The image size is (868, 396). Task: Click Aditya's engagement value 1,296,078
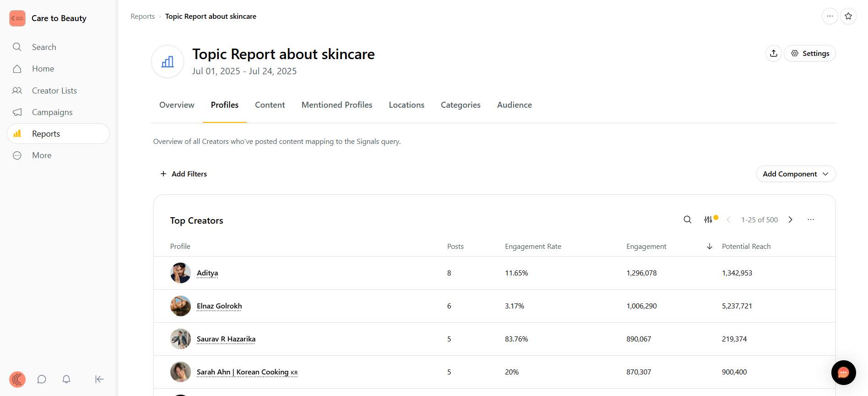(x=641, y=273)
